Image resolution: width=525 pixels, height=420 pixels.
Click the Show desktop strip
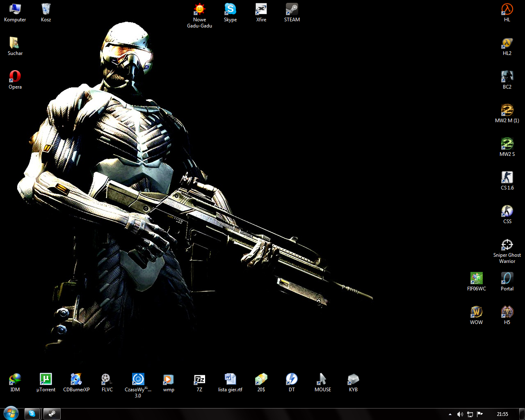(522, 414)
